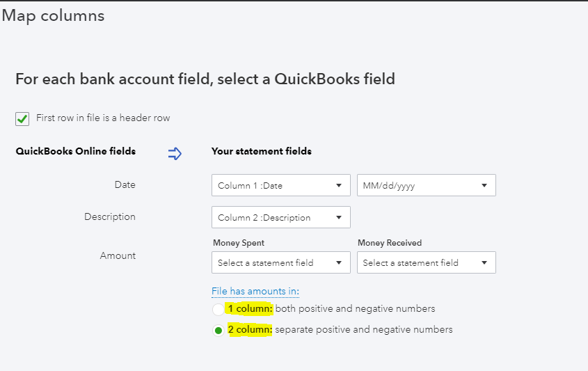Click the blue arrow icon between field headers
The height and width of the screenshot is (371, 588).
175,153
